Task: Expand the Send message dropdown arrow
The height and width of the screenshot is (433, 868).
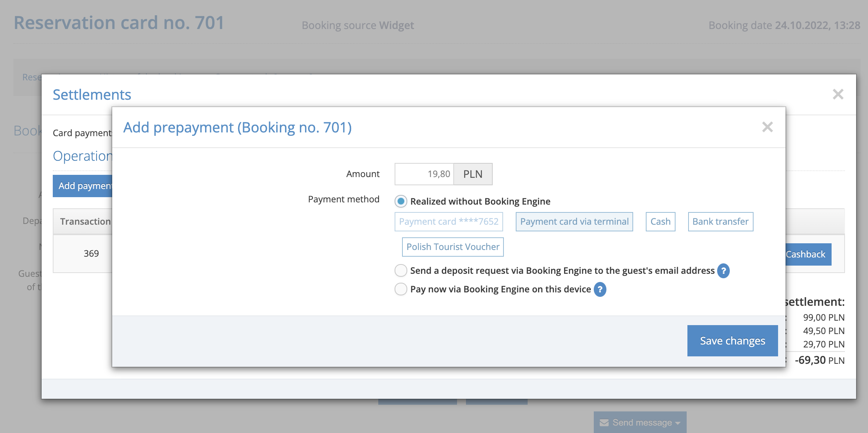Action: coord(678,423)
